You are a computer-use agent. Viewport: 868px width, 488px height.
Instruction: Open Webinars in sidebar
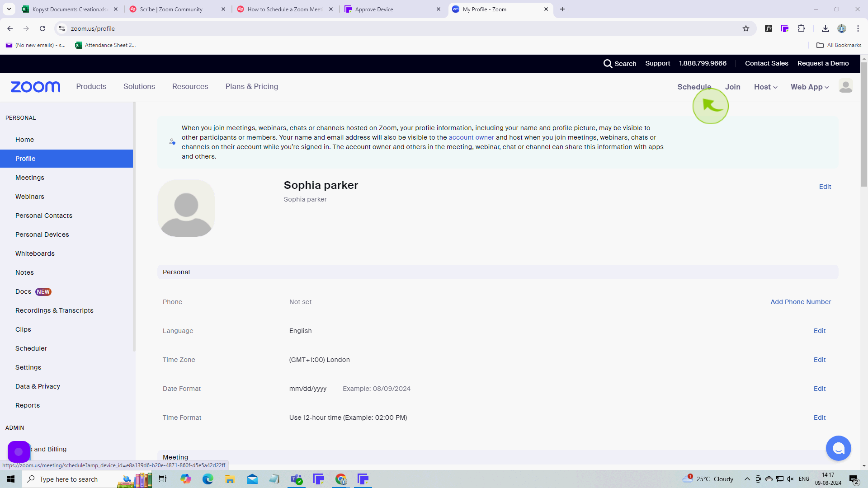(x=66, y=197)
